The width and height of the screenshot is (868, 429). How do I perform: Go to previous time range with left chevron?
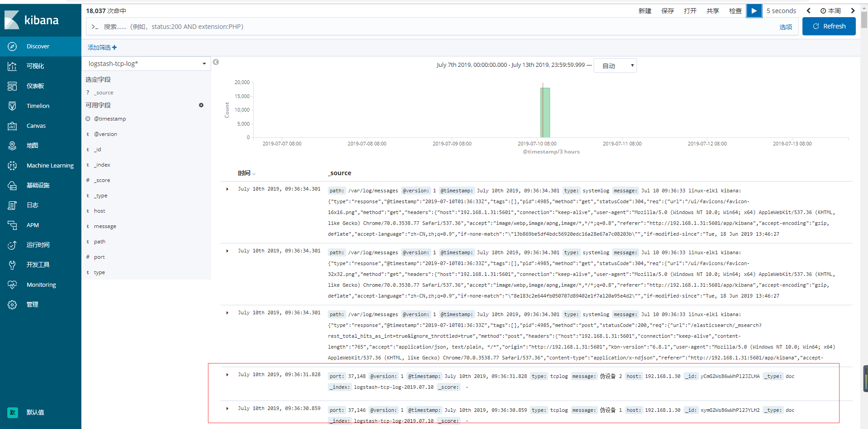808,11
